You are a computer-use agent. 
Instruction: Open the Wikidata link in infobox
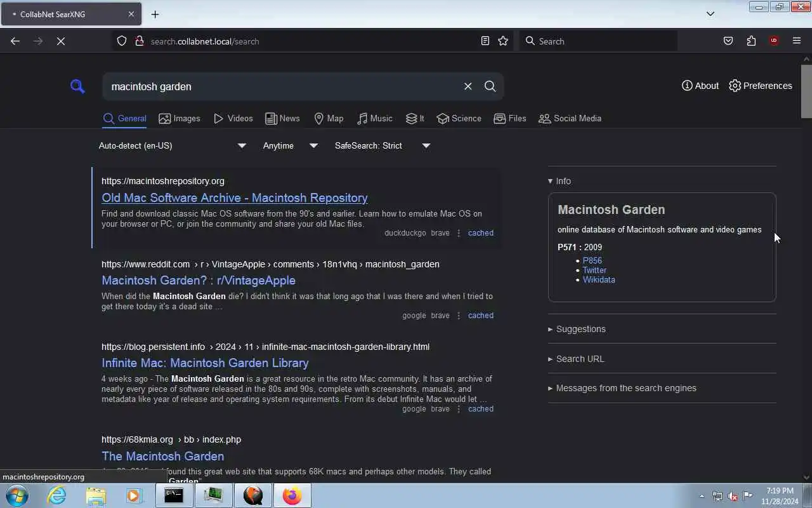coord(599,280)
